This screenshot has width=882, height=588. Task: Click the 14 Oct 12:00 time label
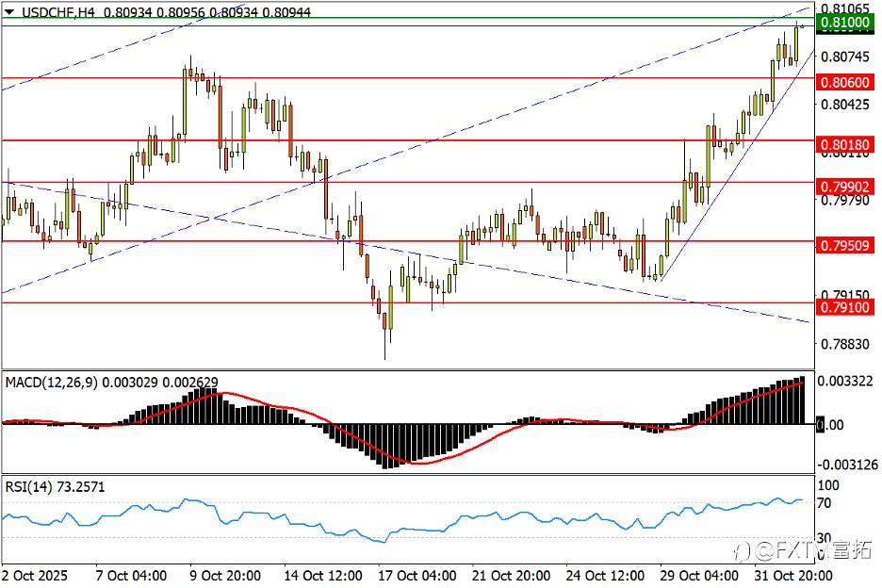[323, 576]
